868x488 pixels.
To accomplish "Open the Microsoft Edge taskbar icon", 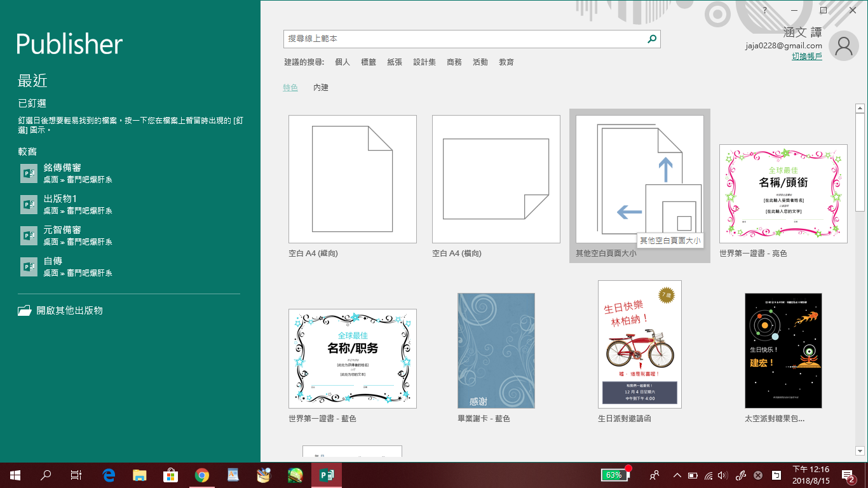I will [109, 475].
